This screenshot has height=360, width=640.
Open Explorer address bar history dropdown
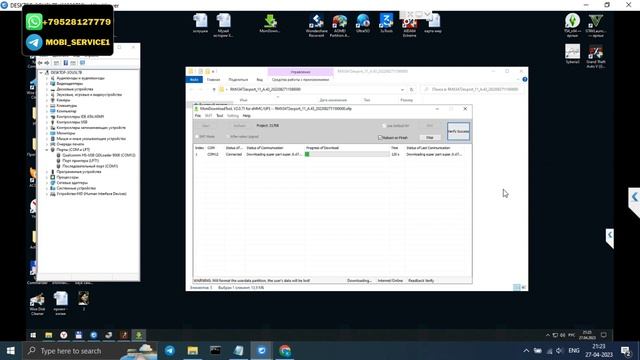coord(402,89)
